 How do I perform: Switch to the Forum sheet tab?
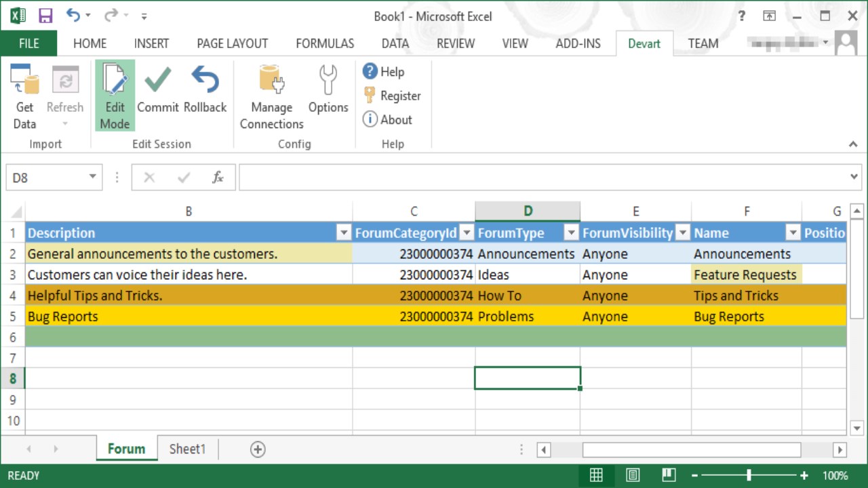126,449
